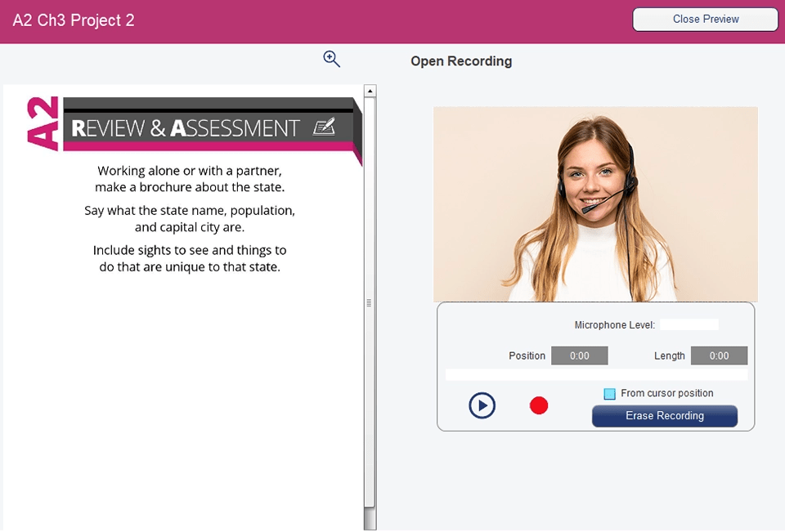Click the magnifier zoom-in icon

tap(331, 59)
